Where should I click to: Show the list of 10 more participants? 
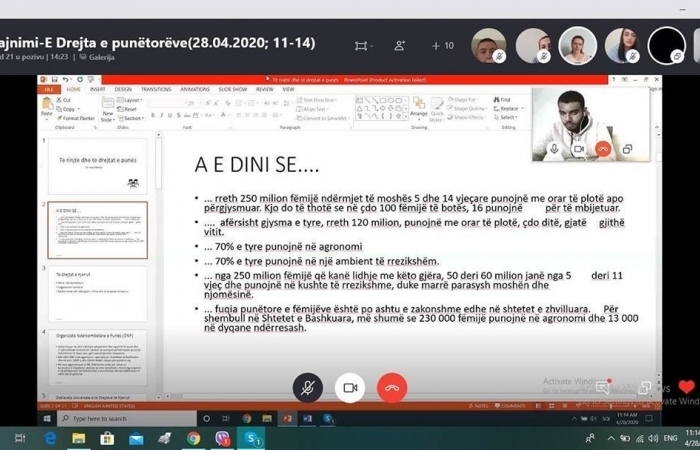coord(442,45)
